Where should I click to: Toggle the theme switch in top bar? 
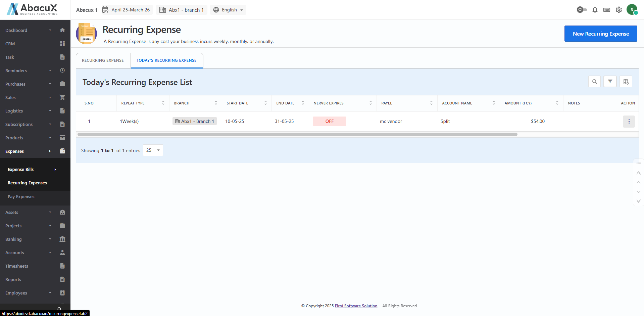(x=582, y=10)
